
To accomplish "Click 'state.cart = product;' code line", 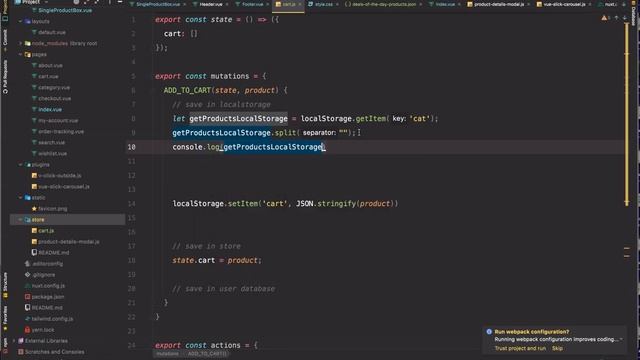I will click(217, 260).
